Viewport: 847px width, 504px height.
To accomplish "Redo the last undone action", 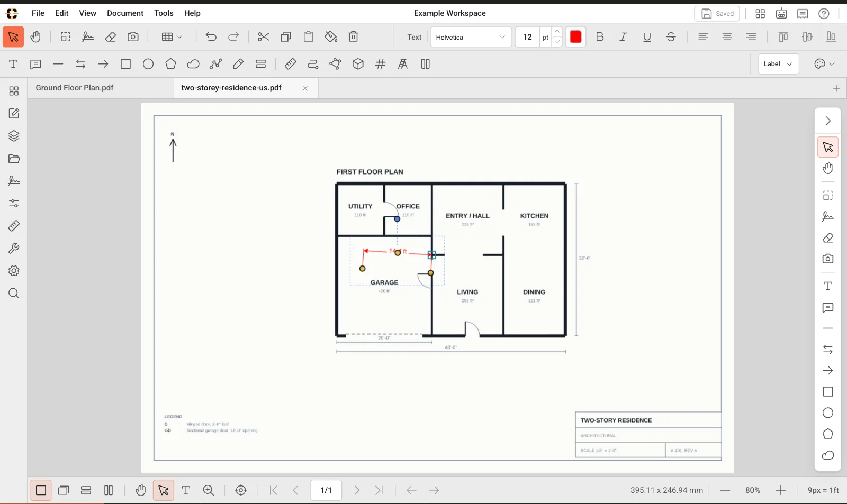I will pos(233,37).
